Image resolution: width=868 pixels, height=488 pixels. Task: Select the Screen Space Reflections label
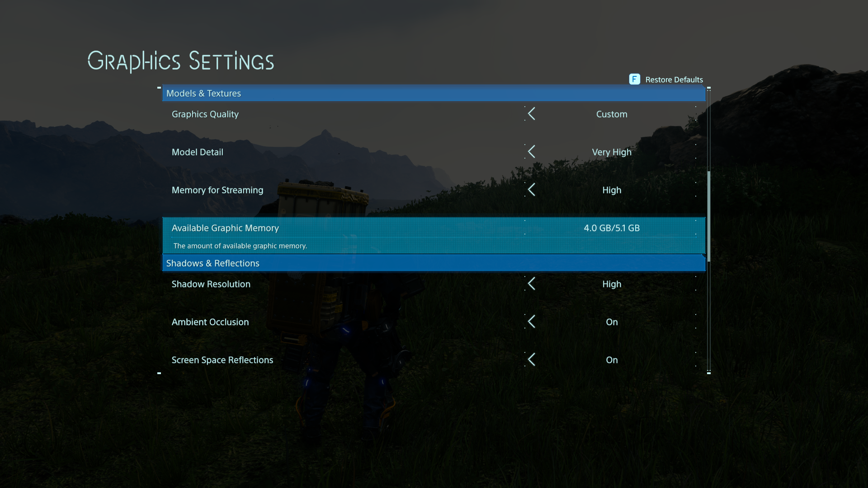222,360
